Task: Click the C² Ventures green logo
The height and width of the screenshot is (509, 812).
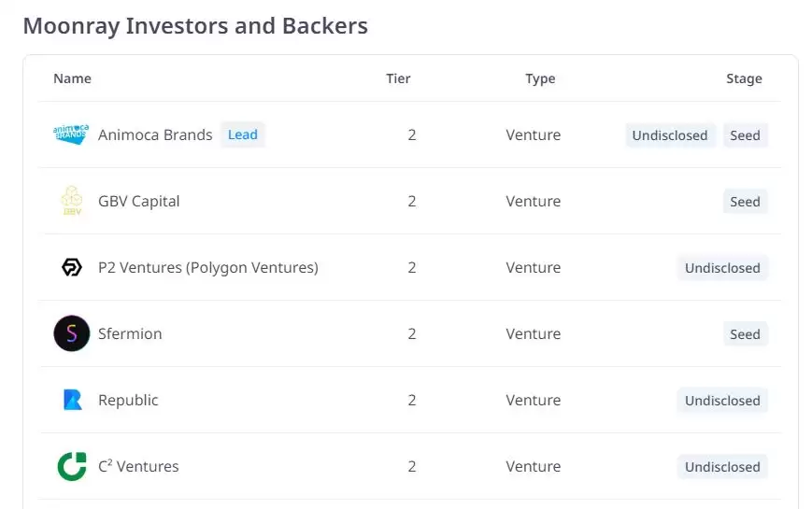Action: pos(71,467)
